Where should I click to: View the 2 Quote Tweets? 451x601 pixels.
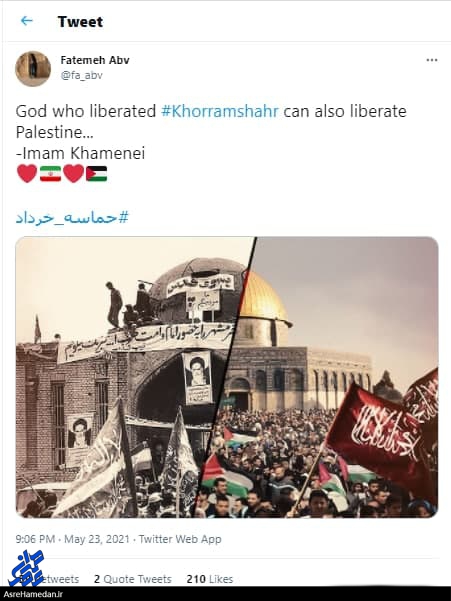(133, 579)
